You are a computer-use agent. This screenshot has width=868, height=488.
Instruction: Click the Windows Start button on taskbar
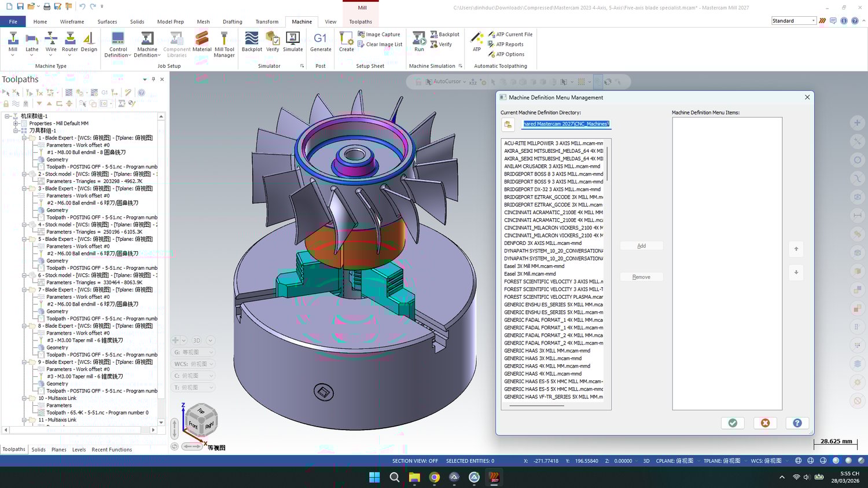tap(374, 477)
